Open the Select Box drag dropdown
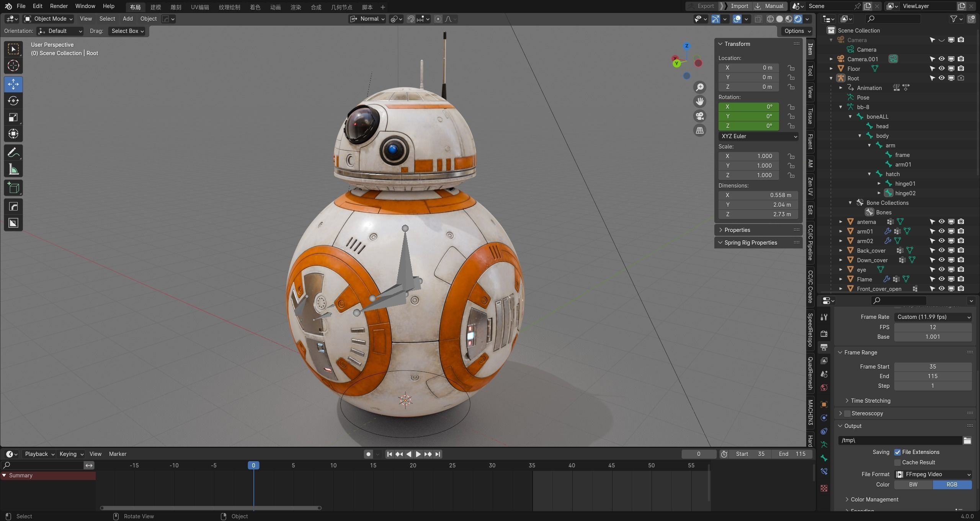This screenshot has height=521, width=980. 127,31
